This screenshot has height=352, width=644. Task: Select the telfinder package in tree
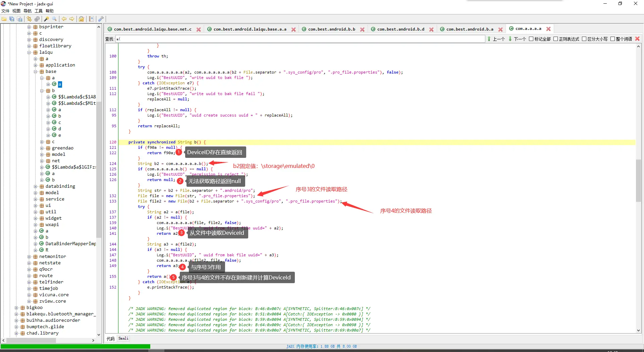[x=51, y=282]
